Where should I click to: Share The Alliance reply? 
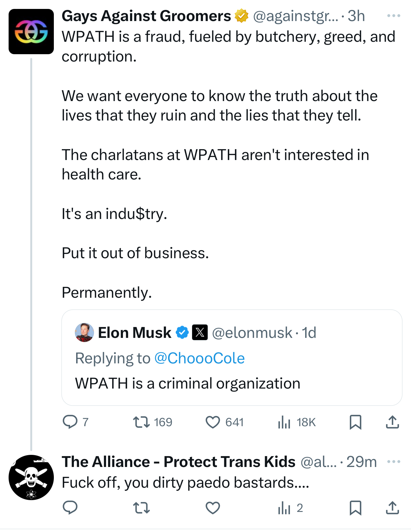392,507
